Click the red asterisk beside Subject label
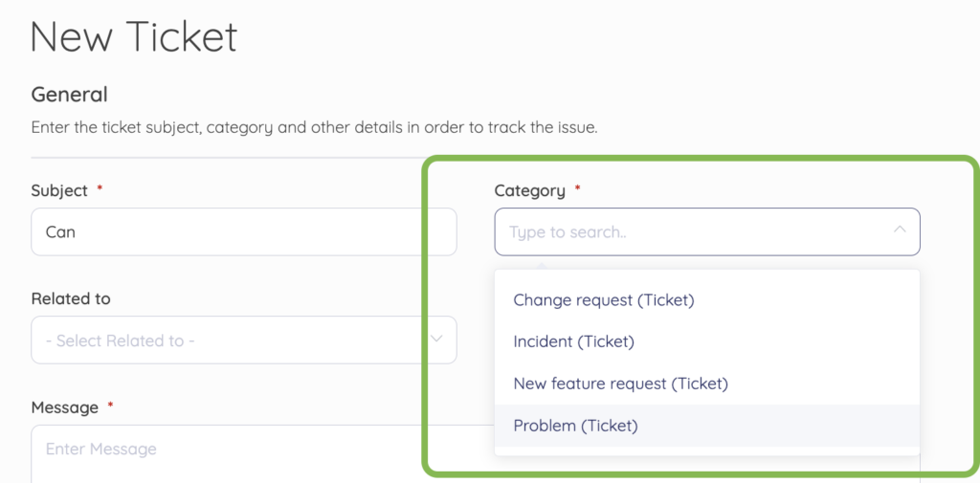Viewport: 980px width, 483px height. click(100, 188)
